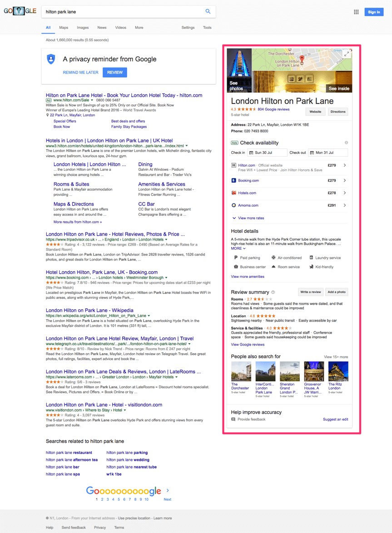Click related search hilton park lane spa
This screenshot has height=533, width=392.
[x=63, y=474]
